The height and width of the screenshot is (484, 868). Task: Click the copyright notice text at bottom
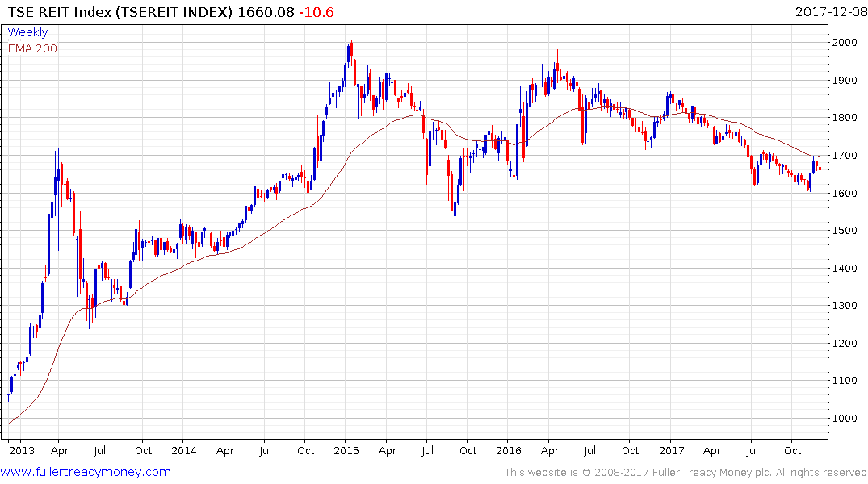(x=686, y=473)
